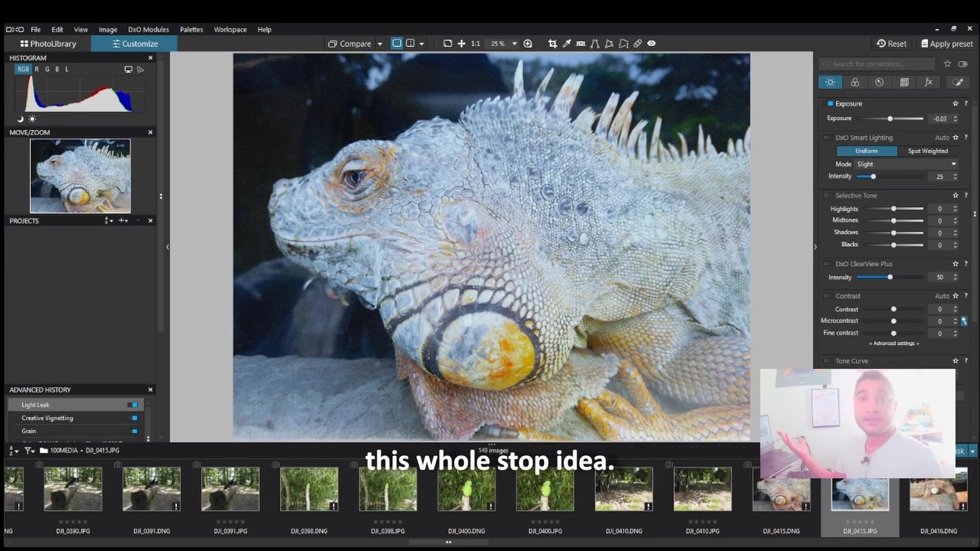Expand Contrast advanced settings
This screenshot has width=980, height=551.
pos(894,343)
